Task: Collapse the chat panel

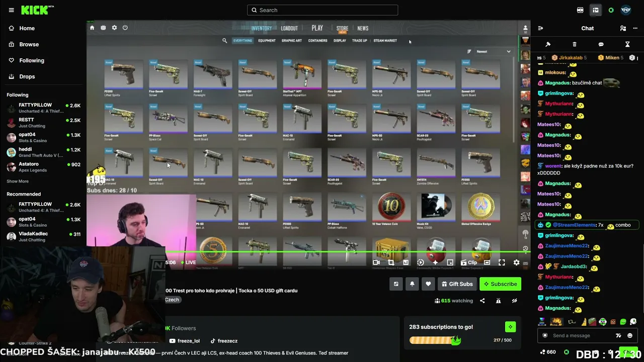Action: pos(540,28)
